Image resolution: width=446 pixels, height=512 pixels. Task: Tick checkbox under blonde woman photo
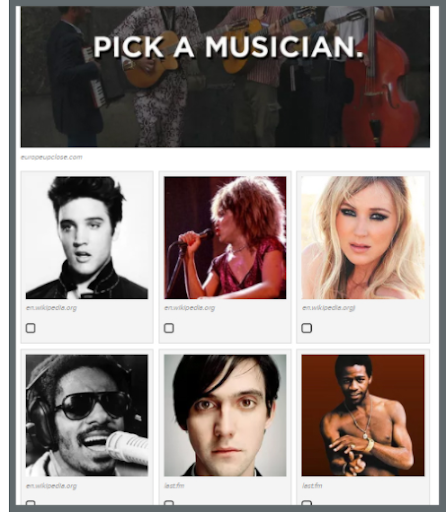pos(307,328)
